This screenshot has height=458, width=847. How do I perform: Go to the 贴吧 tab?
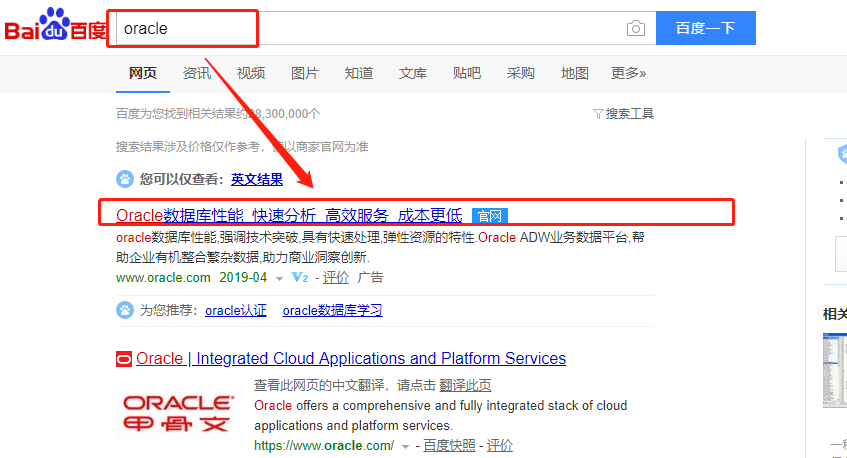(467, 73)
